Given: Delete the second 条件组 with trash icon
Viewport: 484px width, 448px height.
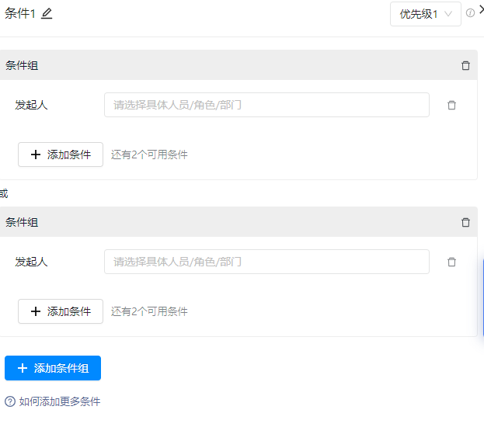Looking at the screenshot, I should point(465,222).
